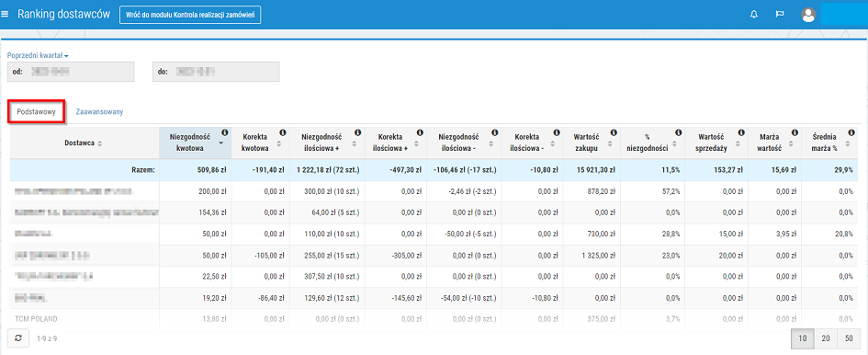This screenshot has height=355, width=868.
Task: Set page size to 20 rows
Action: (825, 338)
